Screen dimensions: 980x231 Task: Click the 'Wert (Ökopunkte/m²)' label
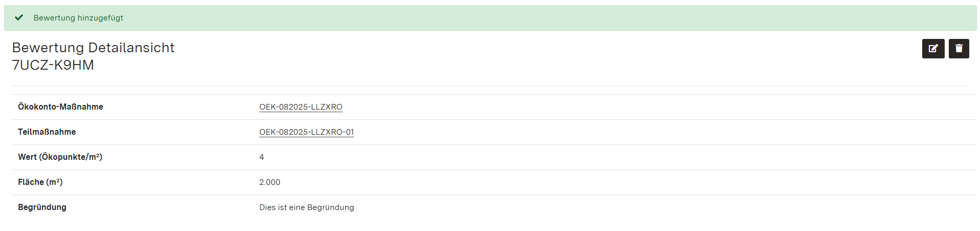pyautogui.click(x=60, y=157)
